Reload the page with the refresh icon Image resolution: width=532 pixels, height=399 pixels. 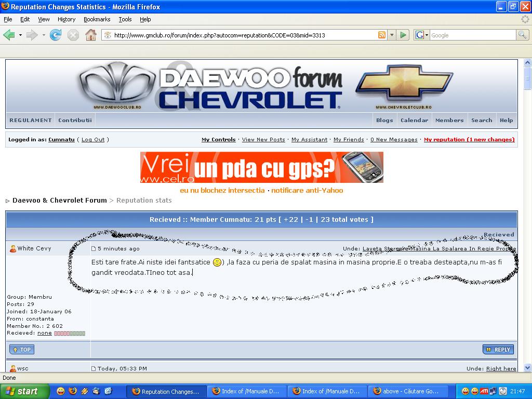pyautogui.click(x=56, y=35)
